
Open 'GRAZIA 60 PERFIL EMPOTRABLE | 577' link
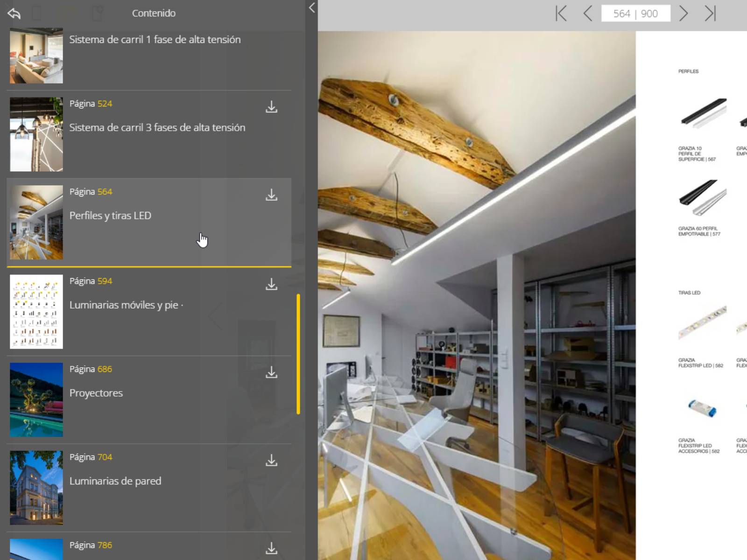click(699, 231)
